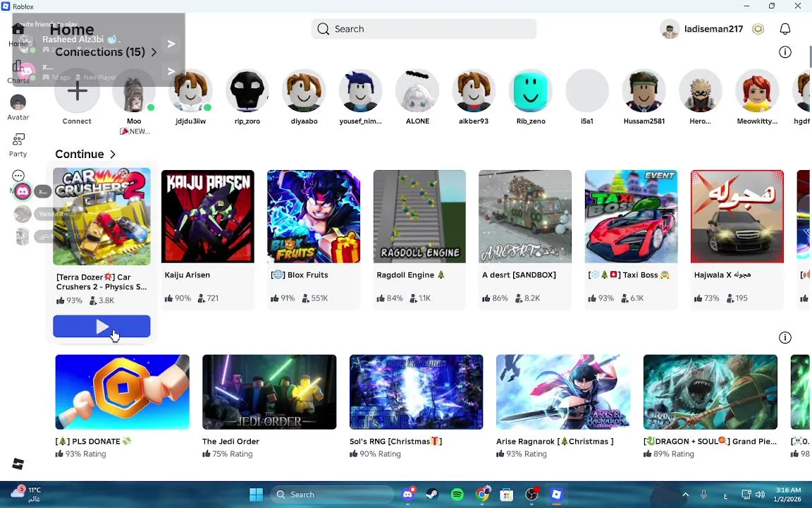Expand the Continue section arrow
The width and height of the screenshot is (812, 508).
[113, 155]
